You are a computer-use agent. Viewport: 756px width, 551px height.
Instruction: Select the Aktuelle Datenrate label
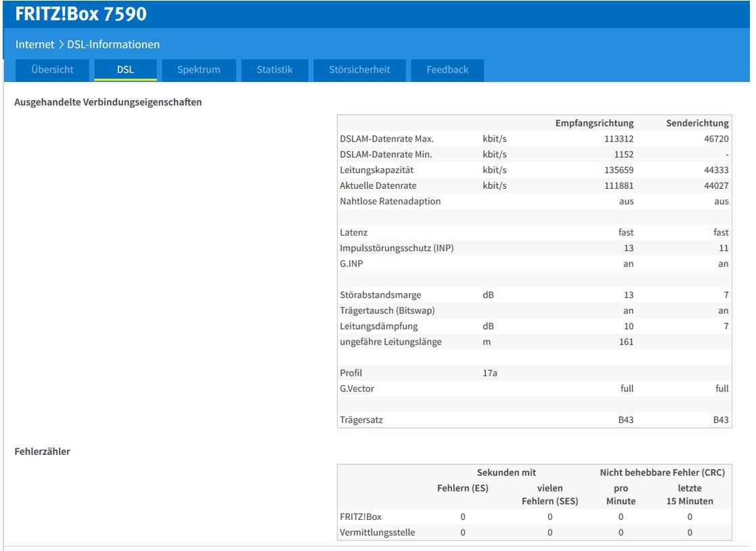pos(378,185)
